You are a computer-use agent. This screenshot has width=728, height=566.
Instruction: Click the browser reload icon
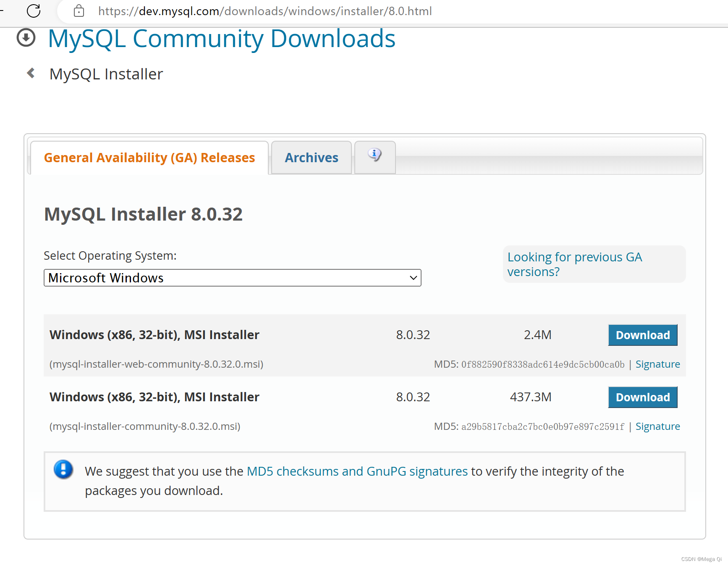34,11
